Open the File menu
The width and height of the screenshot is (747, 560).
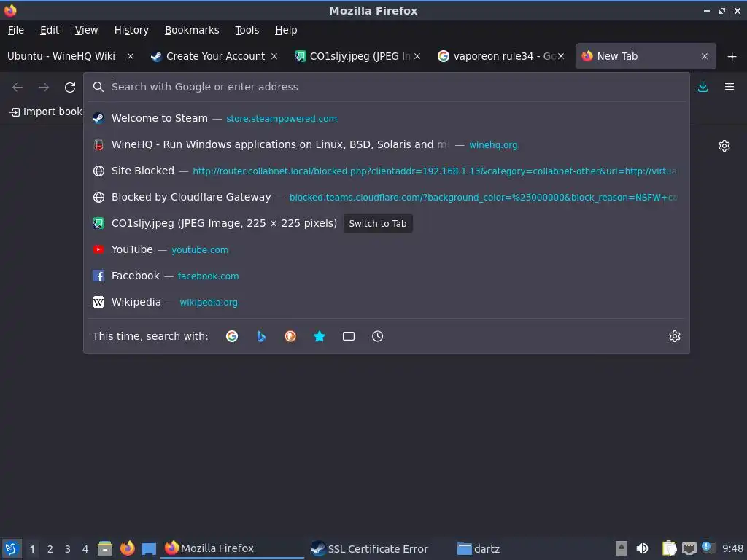[x=16, y=30]
